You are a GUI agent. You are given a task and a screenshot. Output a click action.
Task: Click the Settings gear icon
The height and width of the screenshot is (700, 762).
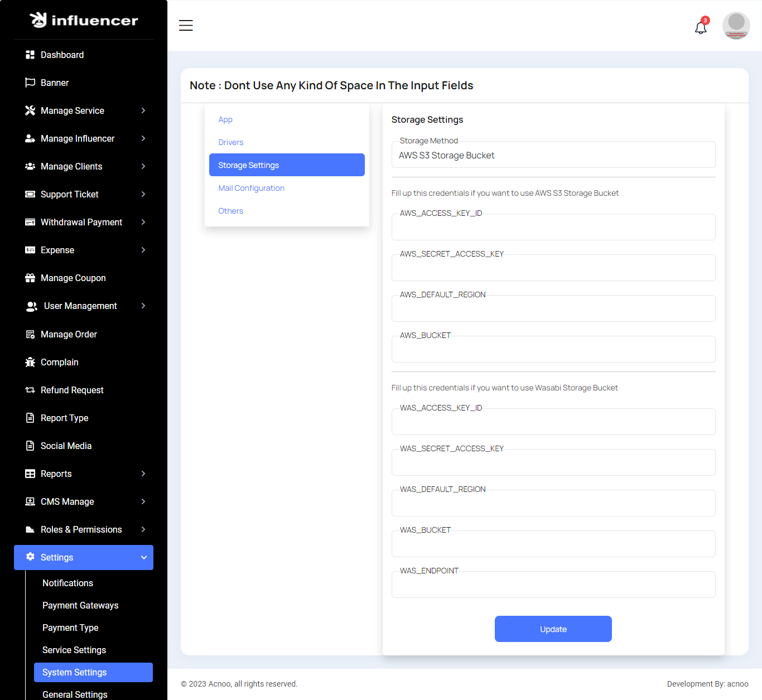tap(30, 557)
